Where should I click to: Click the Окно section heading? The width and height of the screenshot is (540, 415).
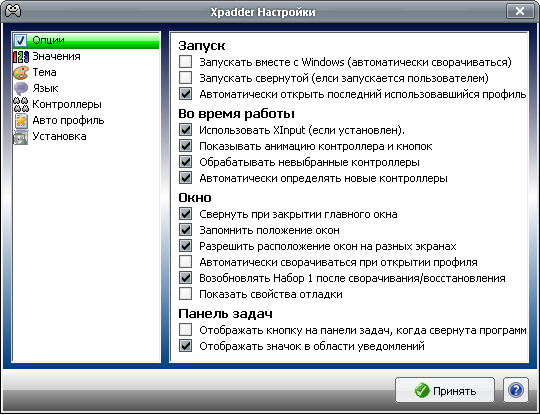(x=195, y=198)
